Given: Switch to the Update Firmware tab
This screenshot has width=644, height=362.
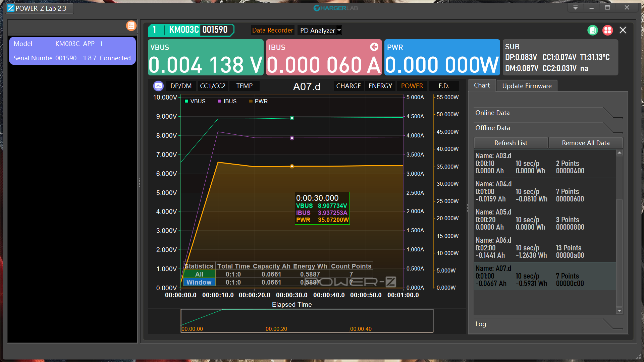Looking at the screenshot, I should (527, 86).
